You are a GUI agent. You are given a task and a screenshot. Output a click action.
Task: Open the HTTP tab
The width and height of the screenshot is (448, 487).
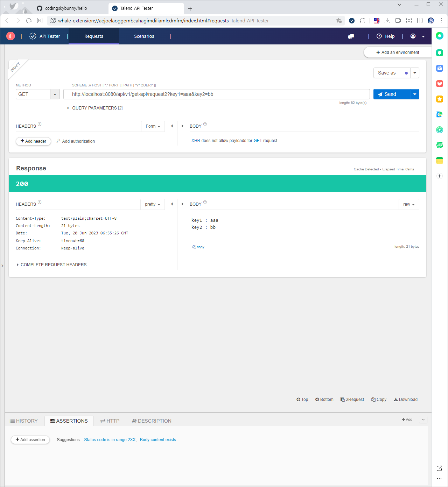click(x=110, y=421)
